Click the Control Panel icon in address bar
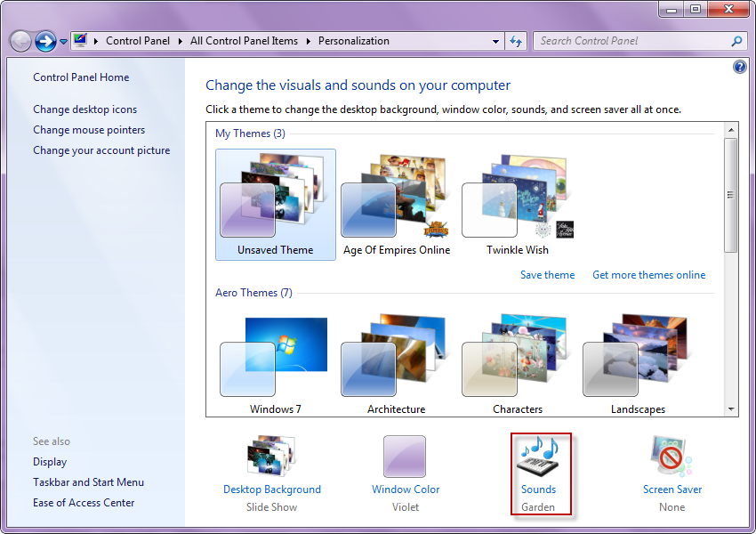The image size is (756, 534). 81,41
